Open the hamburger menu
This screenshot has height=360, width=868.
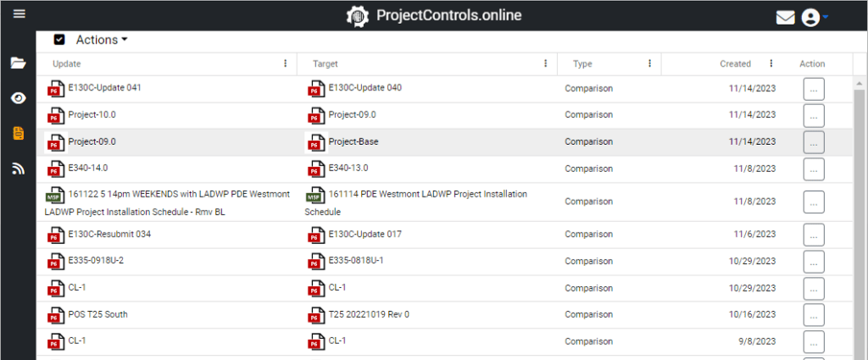point(19,14)
